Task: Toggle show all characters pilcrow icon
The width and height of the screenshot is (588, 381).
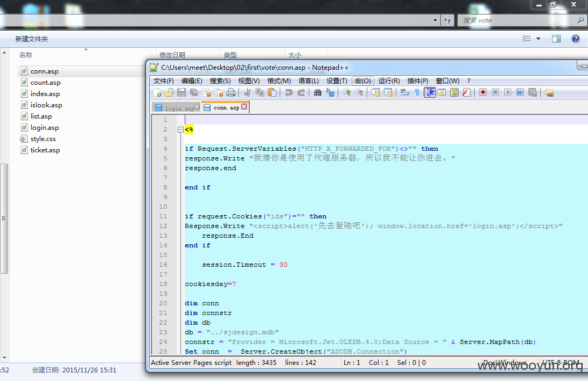Action: point(417,92)
